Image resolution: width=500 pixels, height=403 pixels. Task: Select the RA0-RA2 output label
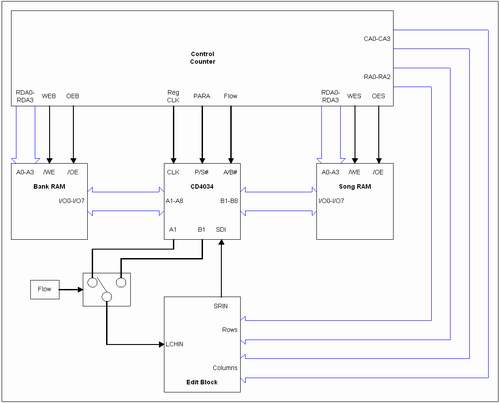coord(377,77)
